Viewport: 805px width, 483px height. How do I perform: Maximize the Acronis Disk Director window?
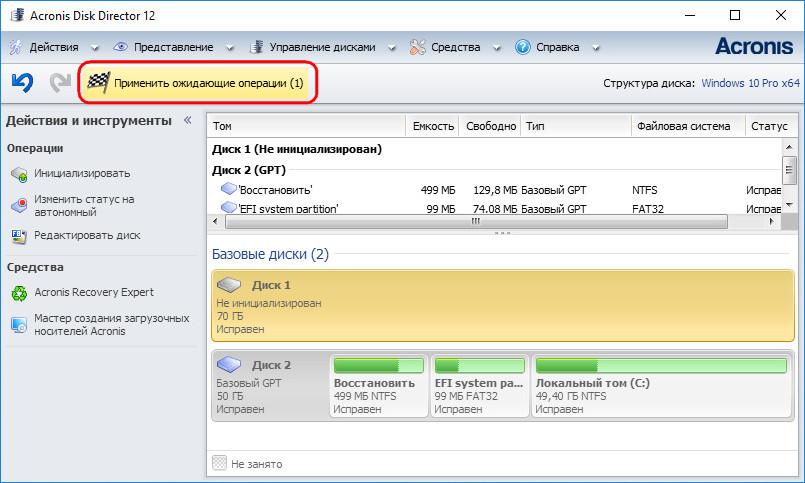[735, 15]
